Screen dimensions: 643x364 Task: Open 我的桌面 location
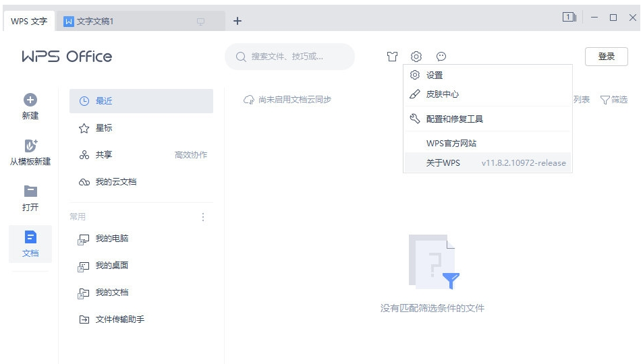(x=141, y=265)
